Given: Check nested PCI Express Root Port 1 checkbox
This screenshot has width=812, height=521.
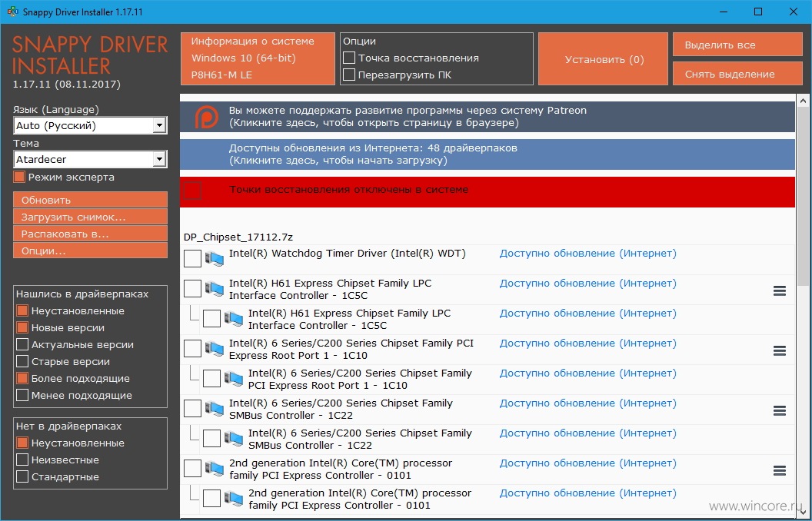Looking at the screenshot, I should [211, 378].
